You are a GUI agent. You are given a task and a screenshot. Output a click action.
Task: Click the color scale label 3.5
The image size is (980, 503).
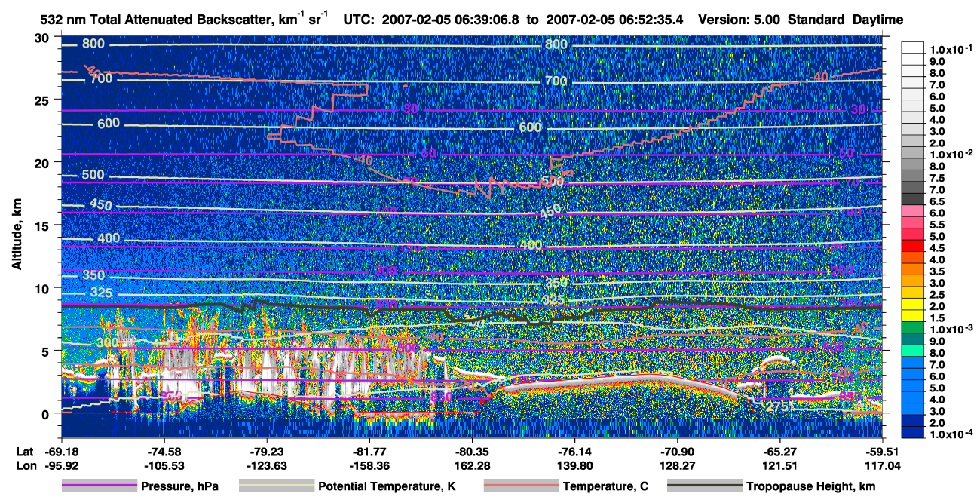937,271
